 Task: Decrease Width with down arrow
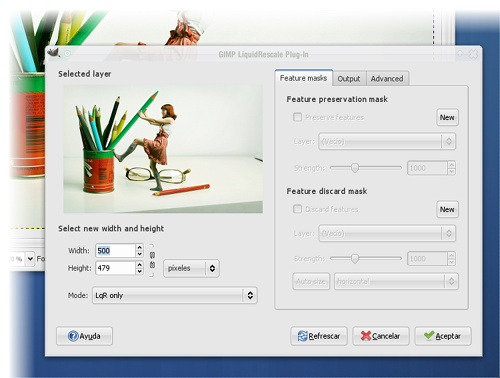point(140,254)
